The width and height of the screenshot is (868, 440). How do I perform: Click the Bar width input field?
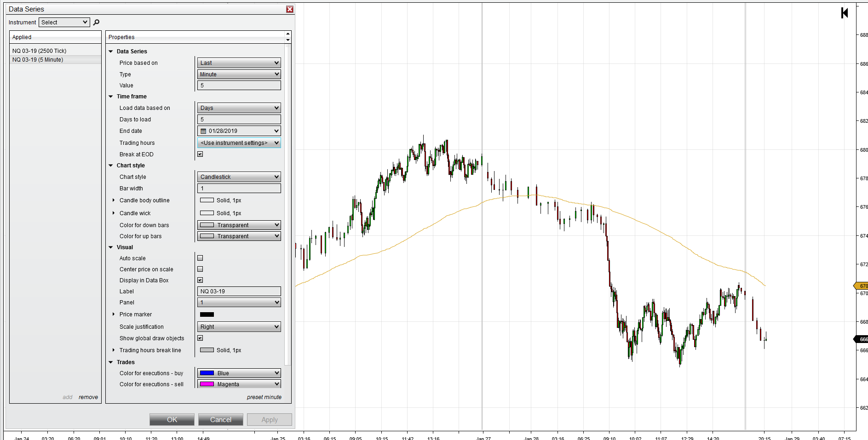pyautogui.click(x=239, y=188)
